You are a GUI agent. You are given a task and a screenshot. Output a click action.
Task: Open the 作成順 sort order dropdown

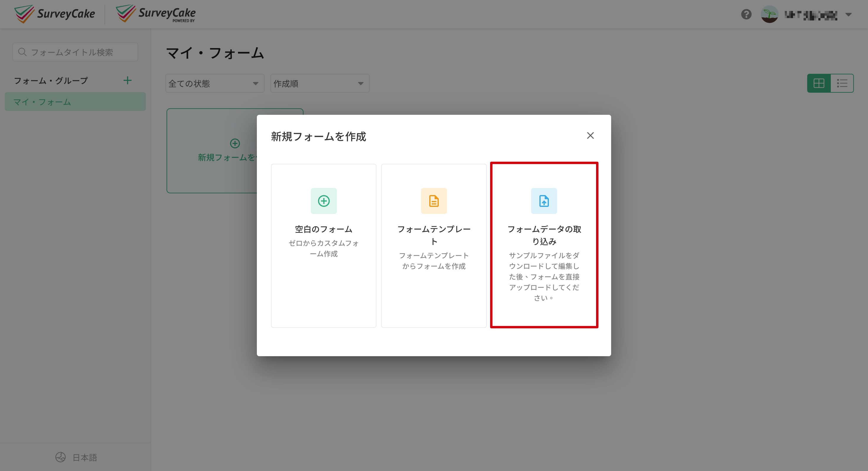[320, 83]
